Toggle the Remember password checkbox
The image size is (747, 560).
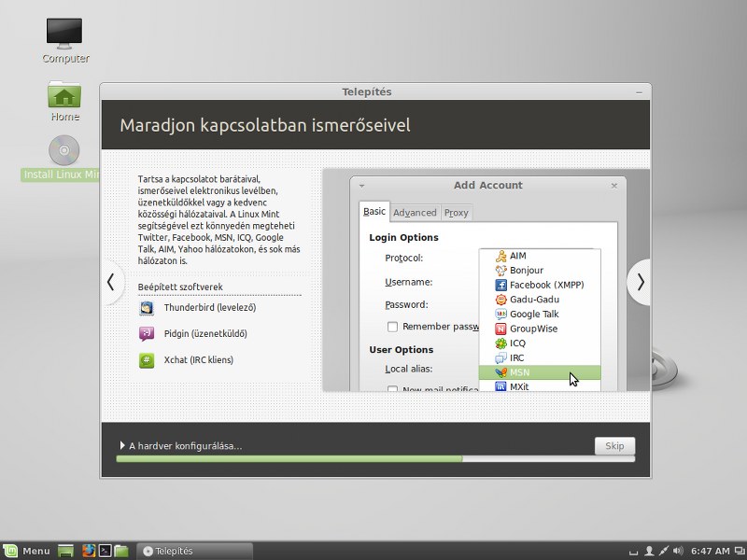[392, 327]
